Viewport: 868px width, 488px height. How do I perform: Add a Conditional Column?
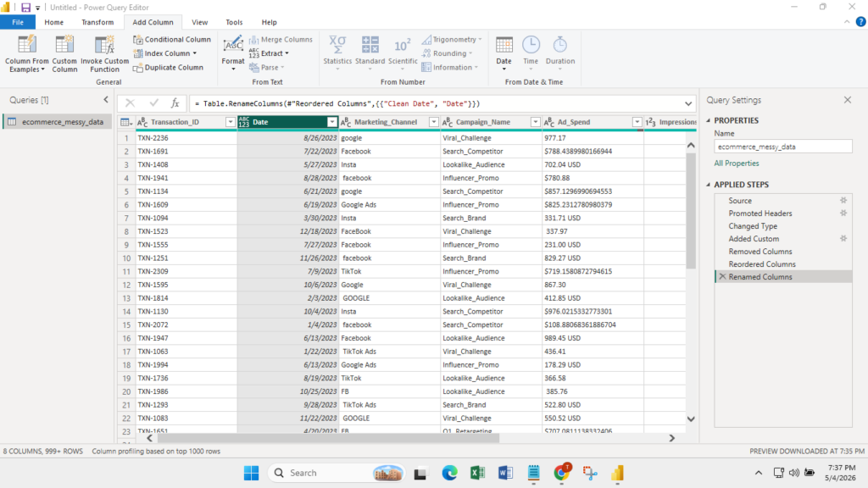click(x=172, y=39)
